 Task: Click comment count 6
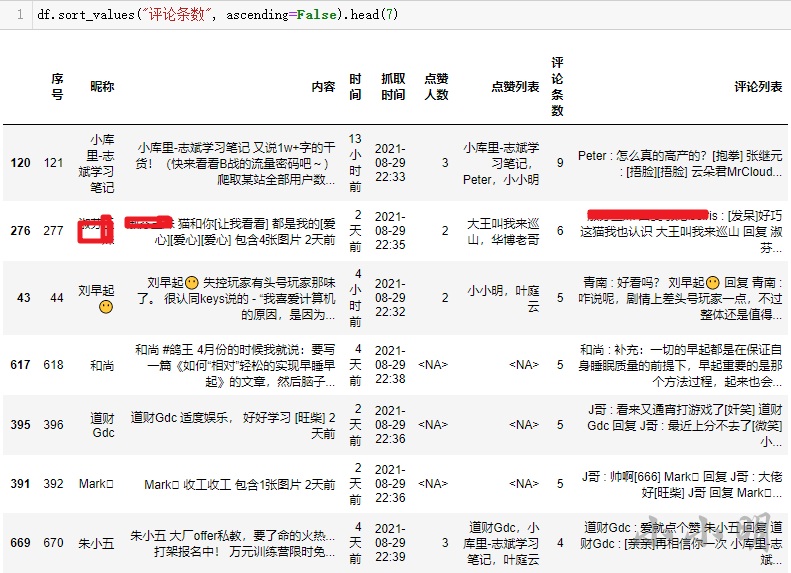(560, 231)
